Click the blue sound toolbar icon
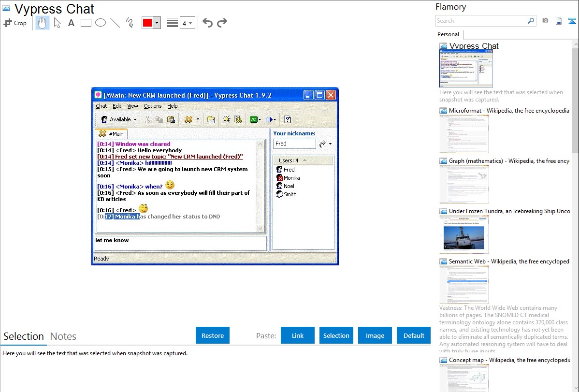579x392 pixels. pyautogui.click(x=270, y=119)
